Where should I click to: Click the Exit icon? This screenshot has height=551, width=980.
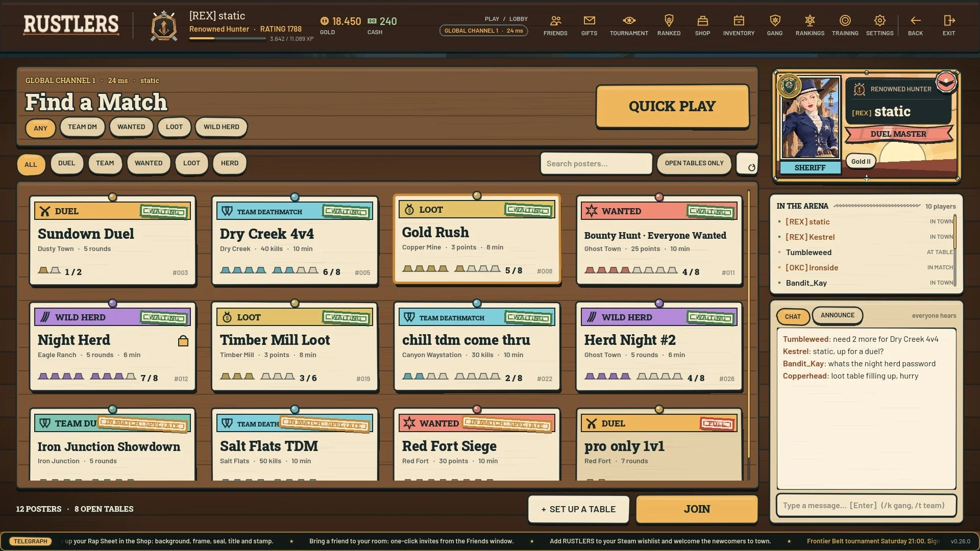pos(949,26)
